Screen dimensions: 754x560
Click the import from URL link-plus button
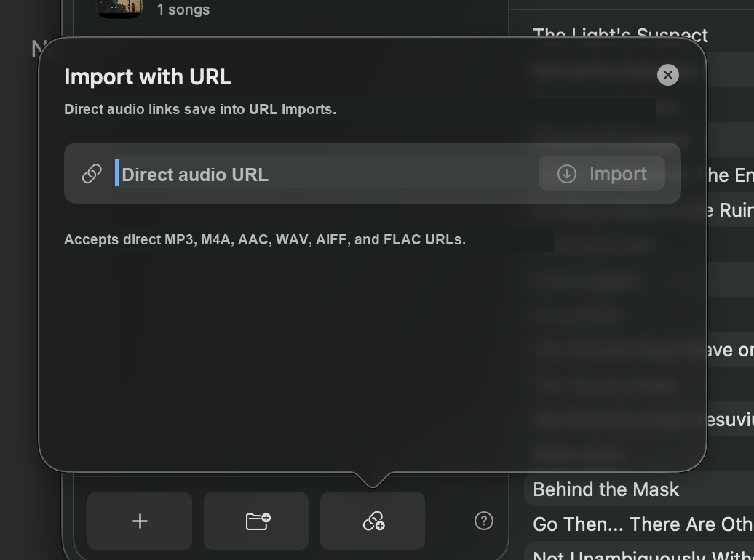373,521
